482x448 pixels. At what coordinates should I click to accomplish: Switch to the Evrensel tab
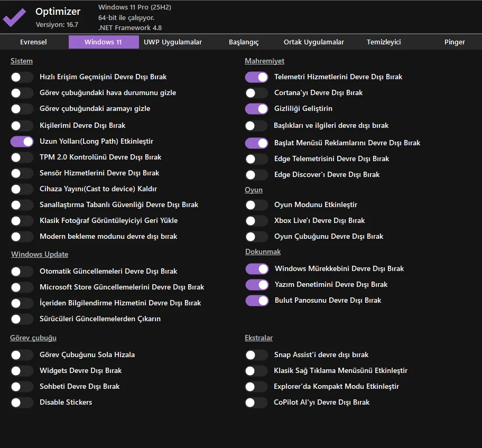coord(33,42)
